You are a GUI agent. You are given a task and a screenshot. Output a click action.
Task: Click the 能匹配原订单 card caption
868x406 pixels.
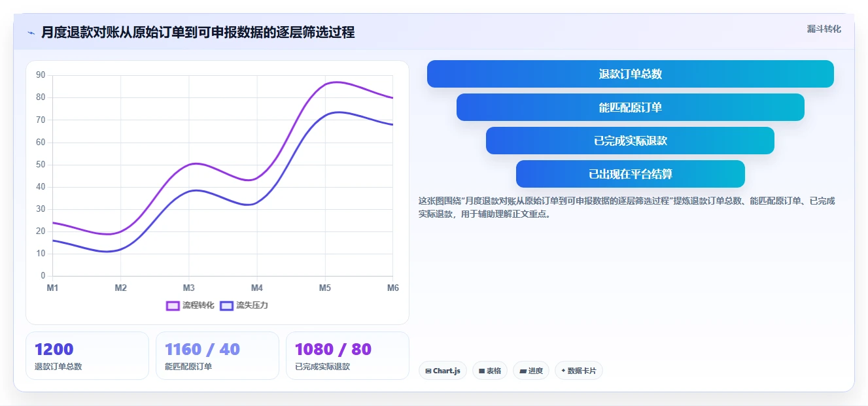pos(188,367)
